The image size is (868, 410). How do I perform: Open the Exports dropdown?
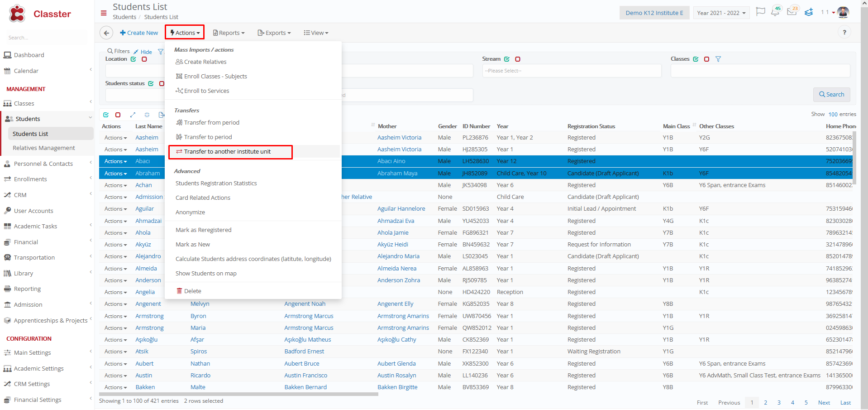coord(274,33)
